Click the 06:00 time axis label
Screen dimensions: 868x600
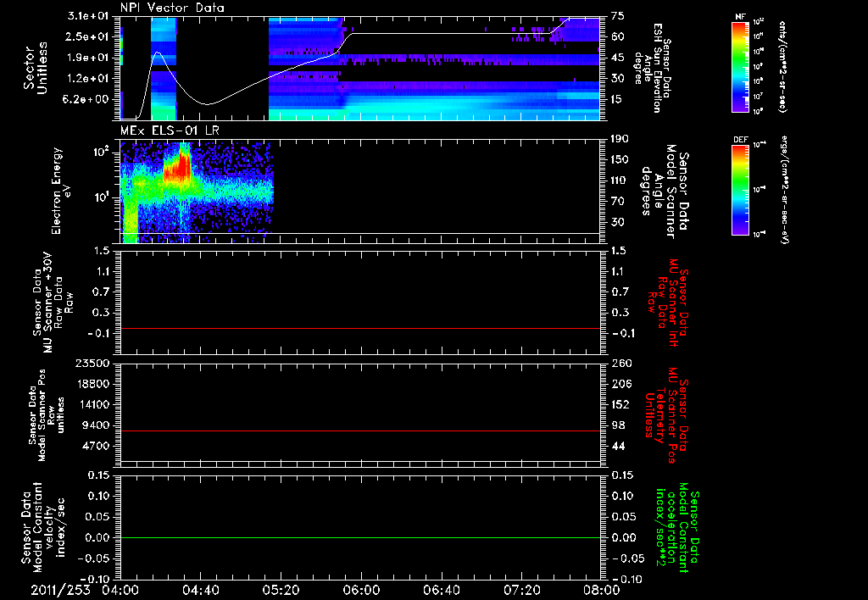point(361,590)
